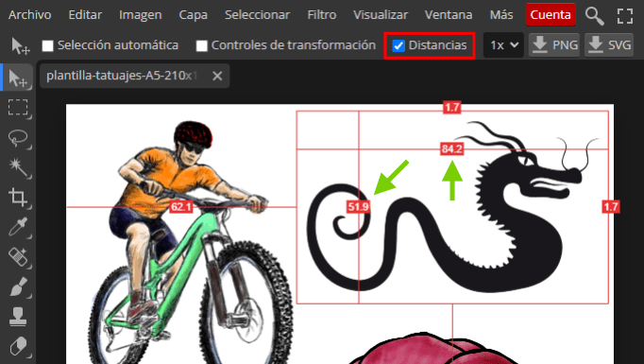
Task: Enable Selección automática checkbox
Action: pyautogui.click(x=47, y=45)
